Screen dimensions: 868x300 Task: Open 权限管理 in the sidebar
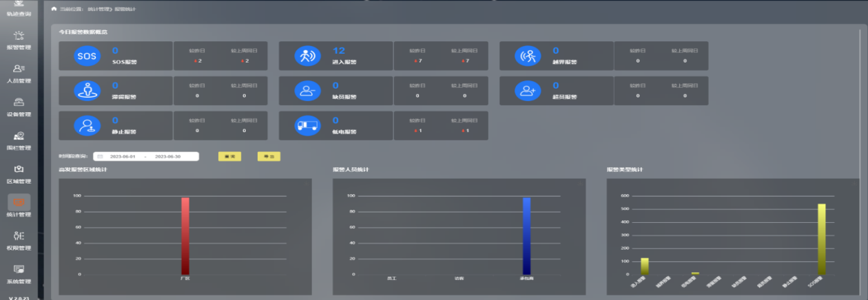pos(19,239)
